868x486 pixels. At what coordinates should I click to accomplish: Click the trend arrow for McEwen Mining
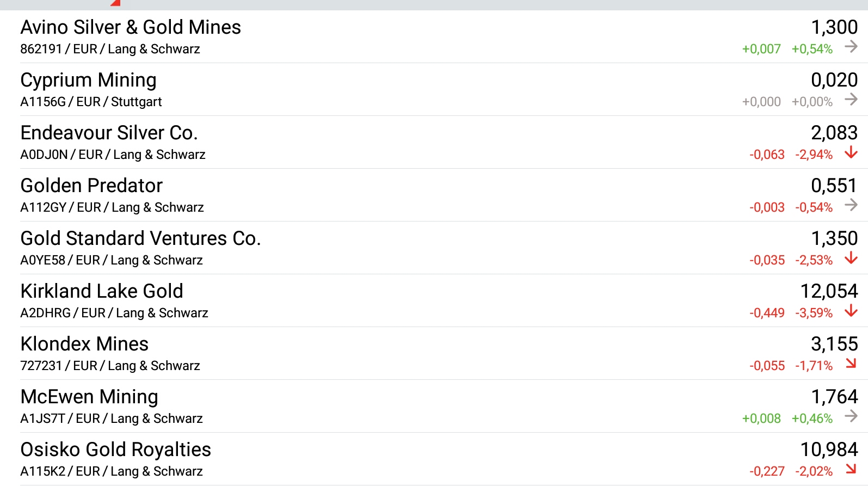[x=851, y=417]
